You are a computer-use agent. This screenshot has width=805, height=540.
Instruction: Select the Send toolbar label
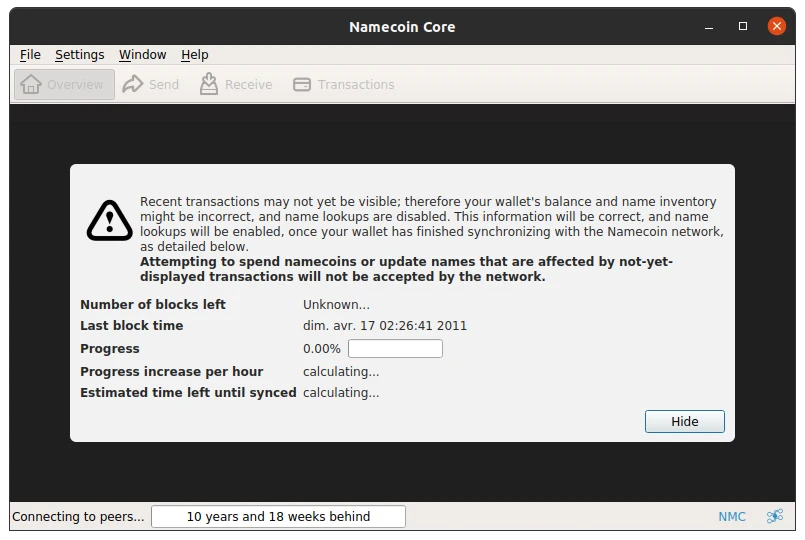point(164,84)
